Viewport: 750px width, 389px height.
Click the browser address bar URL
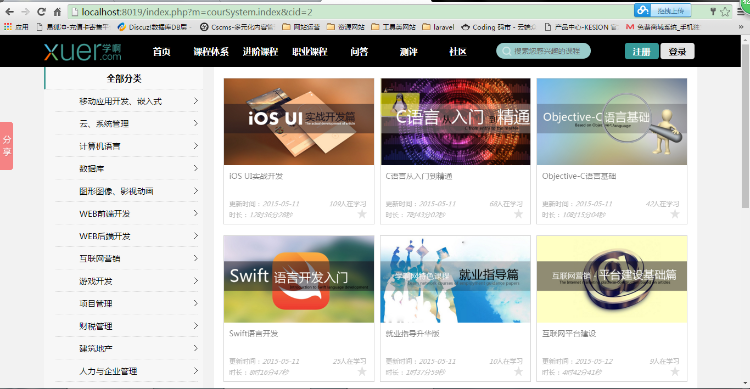pos(197,11)
